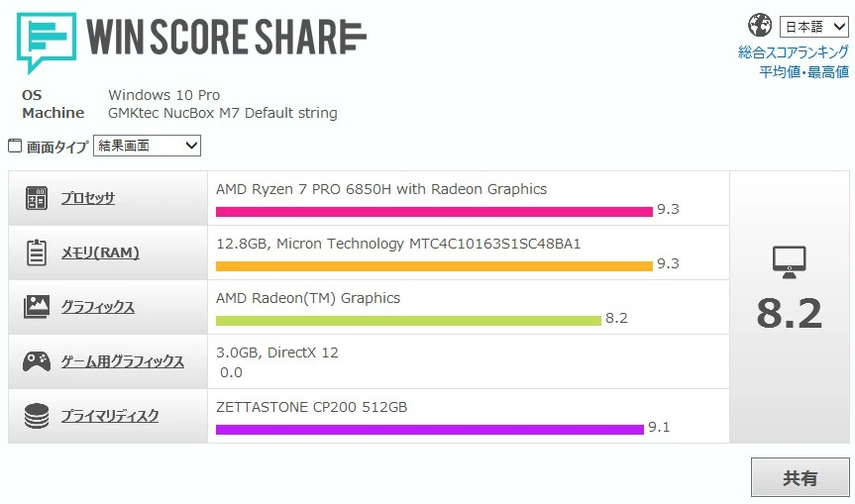Open the 日本語 language dropdown

[x=813, y=27]
